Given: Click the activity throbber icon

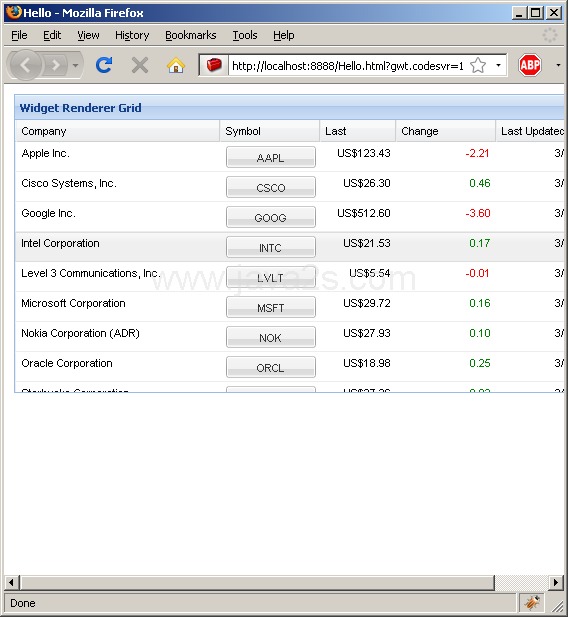Looking at the screenshot, I should click(x=549, y=35).
